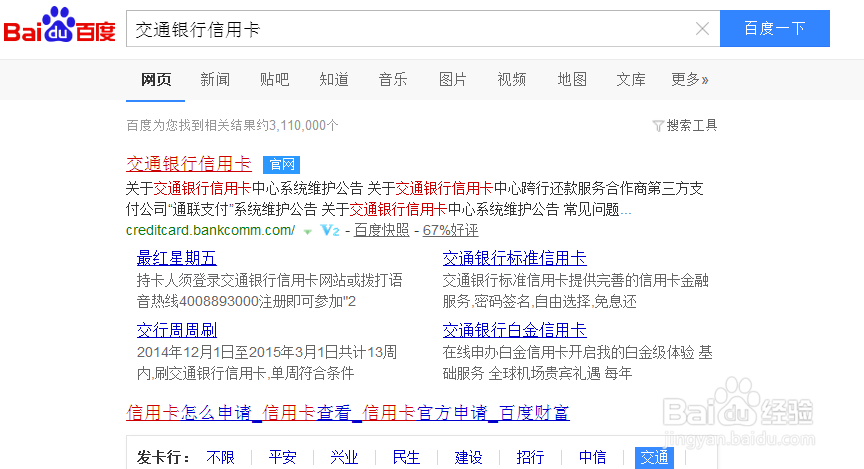Open the 交行周周刷 sublink

point(176,330)
